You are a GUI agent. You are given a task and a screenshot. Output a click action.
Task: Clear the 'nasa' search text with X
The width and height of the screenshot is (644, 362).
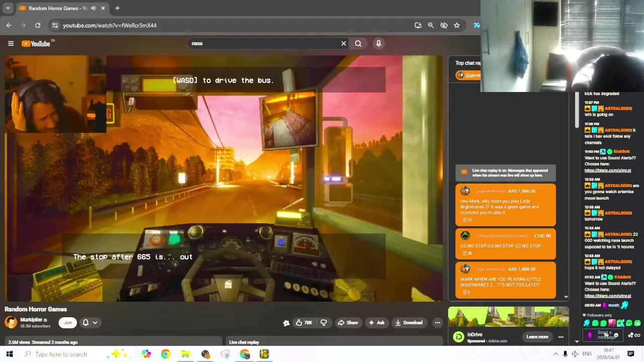[x=344, y=43]
